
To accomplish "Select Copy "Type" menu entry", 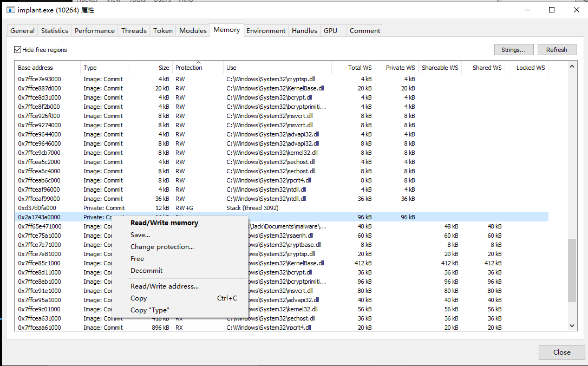I will pos(149,310).
